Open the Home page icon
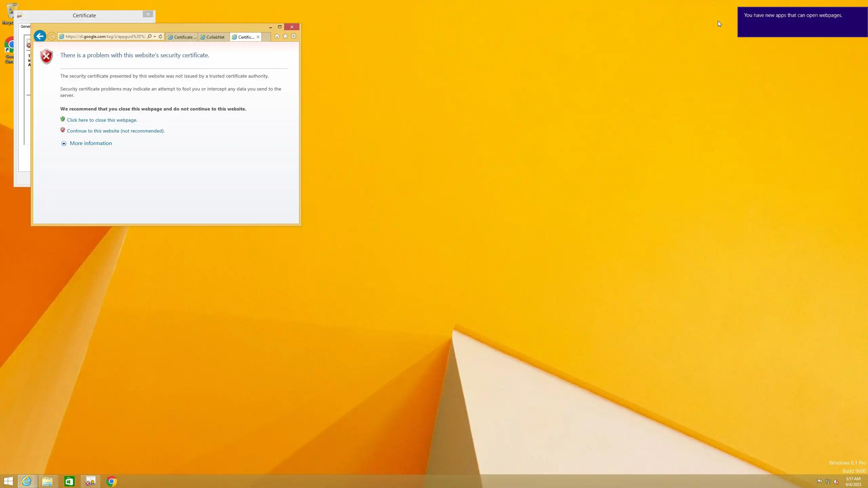This screenshot has height=488, width=868. 277,36
